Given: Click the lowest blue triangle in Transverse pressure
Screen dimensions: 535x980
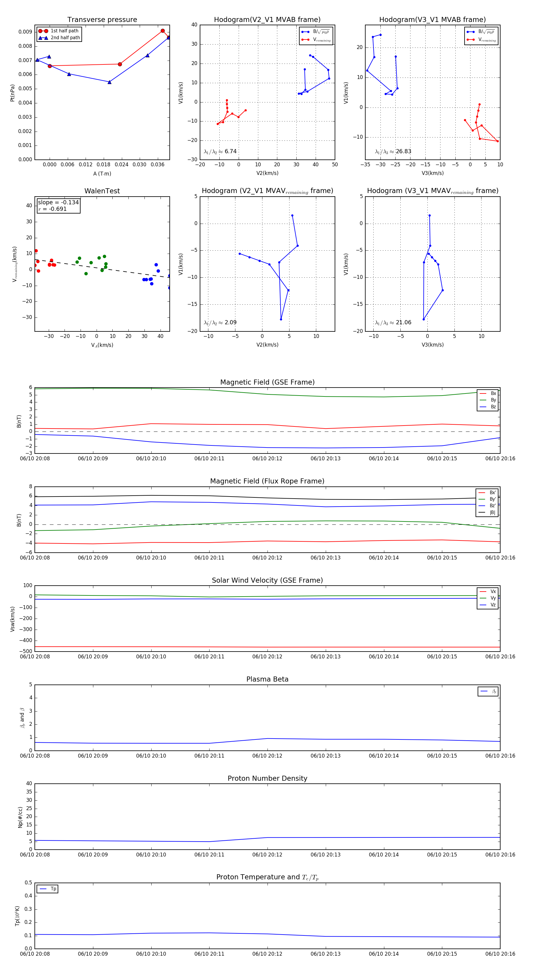Looking at the screenshot, I should pos(109,82).
